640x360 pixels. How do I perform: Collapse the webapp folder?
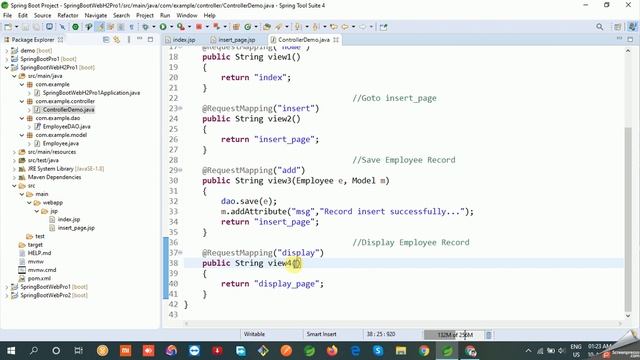coord(29,202)
